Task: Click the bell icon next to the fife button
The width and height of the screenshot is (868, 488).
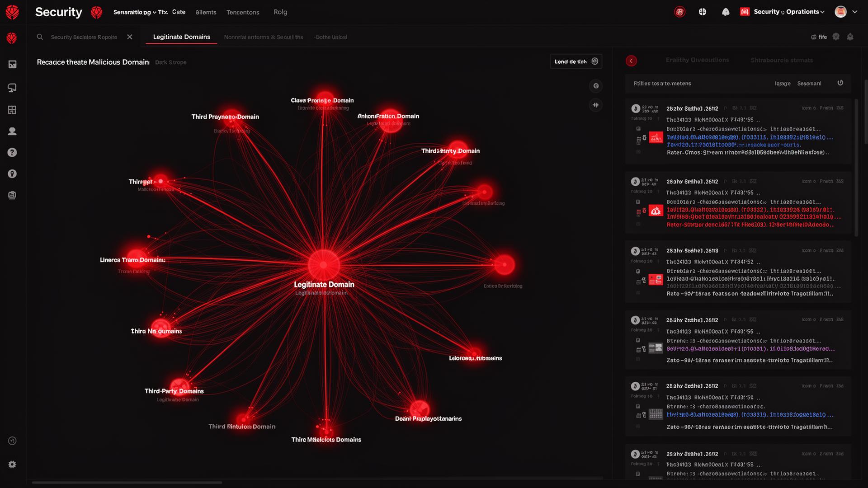Action: click(850, 37)
